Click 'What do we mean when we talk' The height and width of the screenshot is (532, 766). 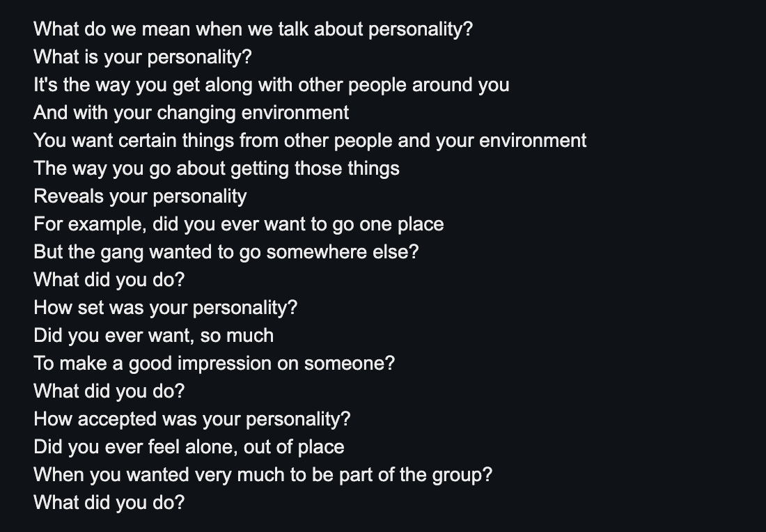[171, 29]
